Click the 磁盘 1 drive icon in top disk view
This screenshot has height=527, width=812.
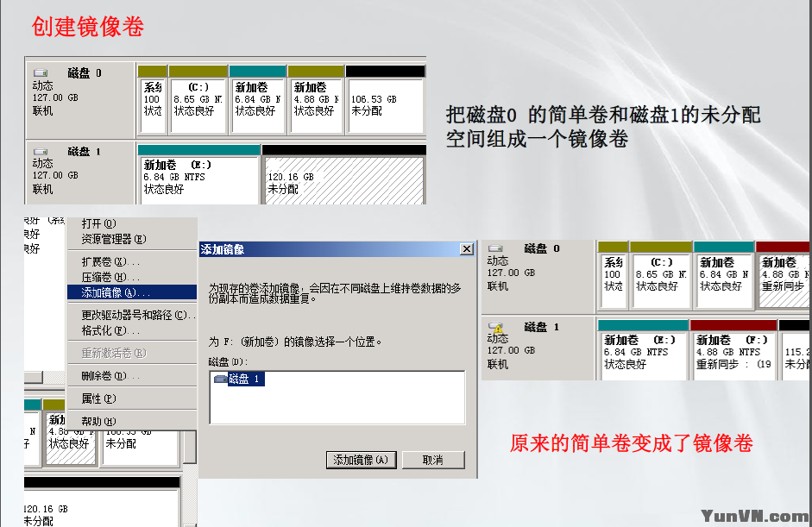41,152
